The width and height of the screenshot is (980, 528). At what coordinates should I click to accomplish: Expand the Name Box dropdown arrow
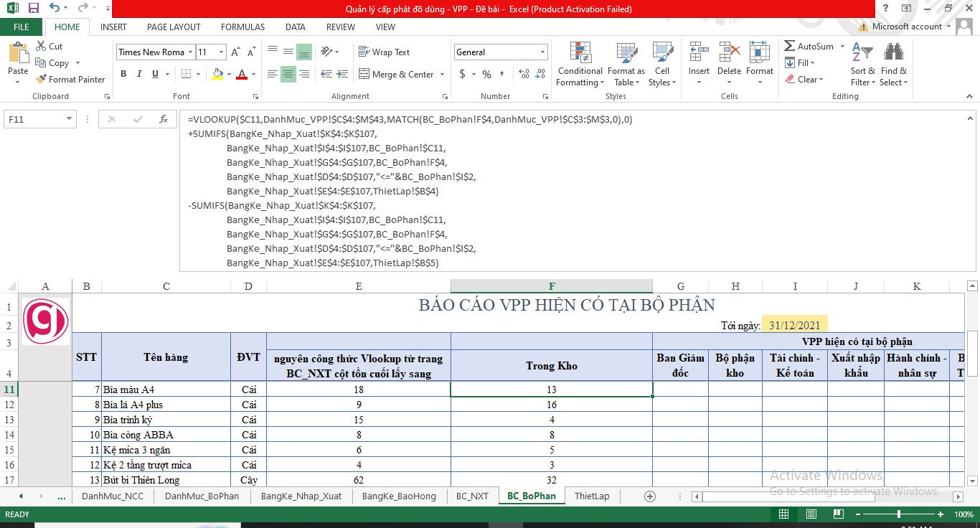pyautogui.click(x=69, y=119)
